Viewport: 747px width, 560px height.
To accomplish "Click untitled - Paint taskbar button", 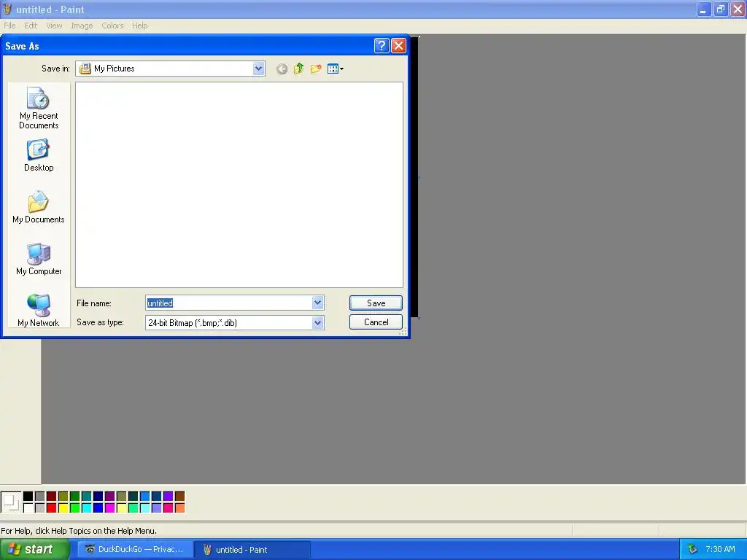I will click(x=252, y=550).
